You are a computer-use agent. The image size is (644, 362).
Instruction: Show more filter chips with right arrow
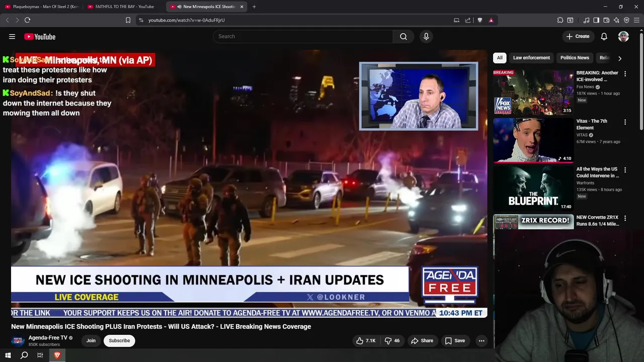tap(619, 58)
